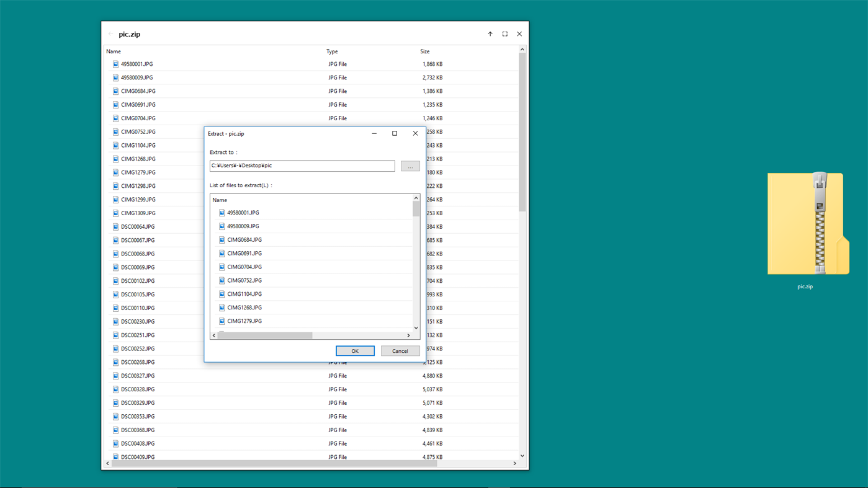Sort files by the Size column header
868x488 pixels.
point(424,51)
